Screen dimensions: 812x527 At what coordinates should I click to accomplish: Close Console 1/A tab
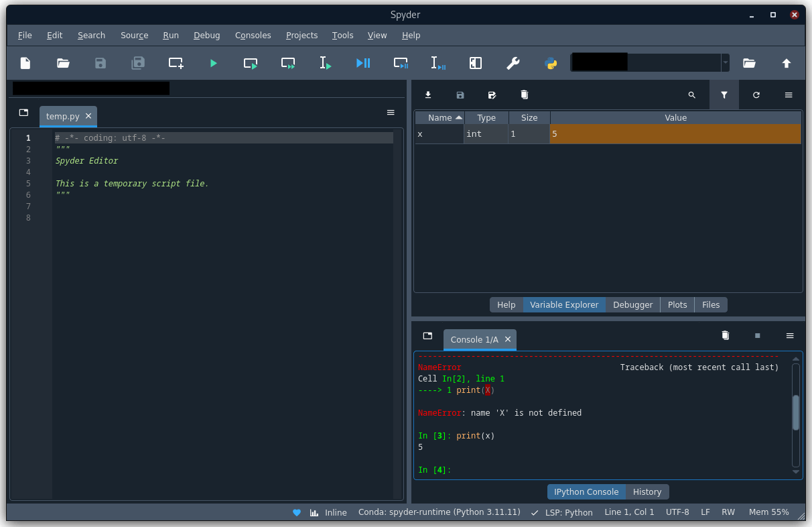[508, 339]
